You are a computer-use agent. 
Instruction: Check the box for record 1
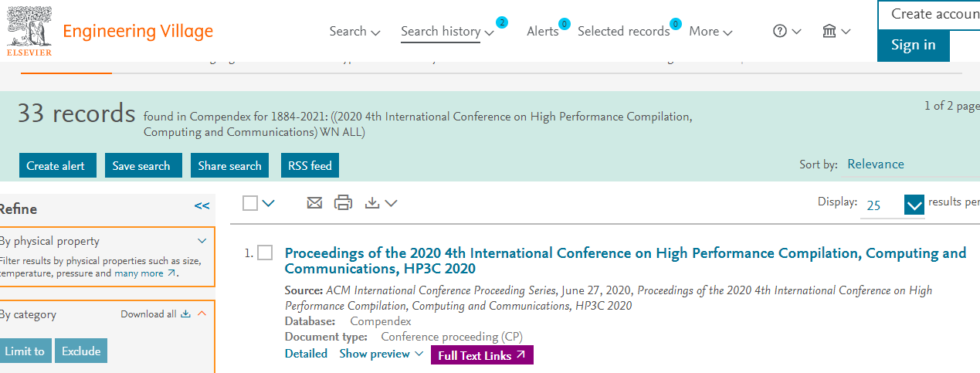coord(265,253)
